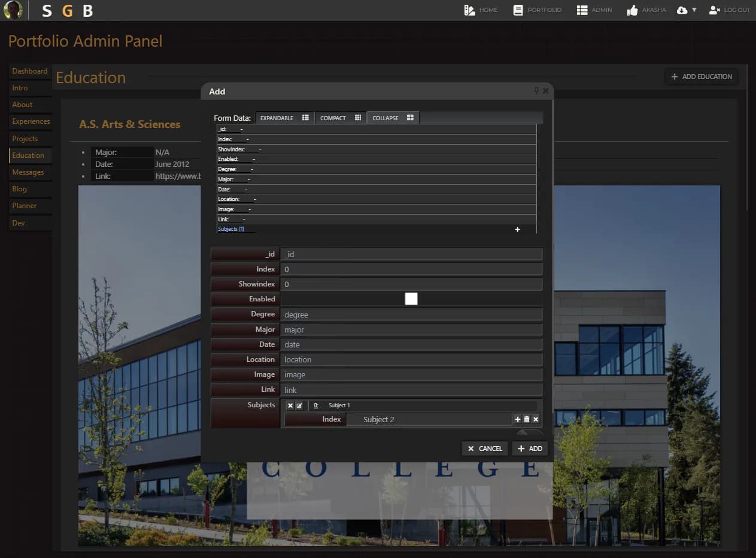Go to Admin from top navigation
This screenshot has height=558, width=756.
[594, 10]
